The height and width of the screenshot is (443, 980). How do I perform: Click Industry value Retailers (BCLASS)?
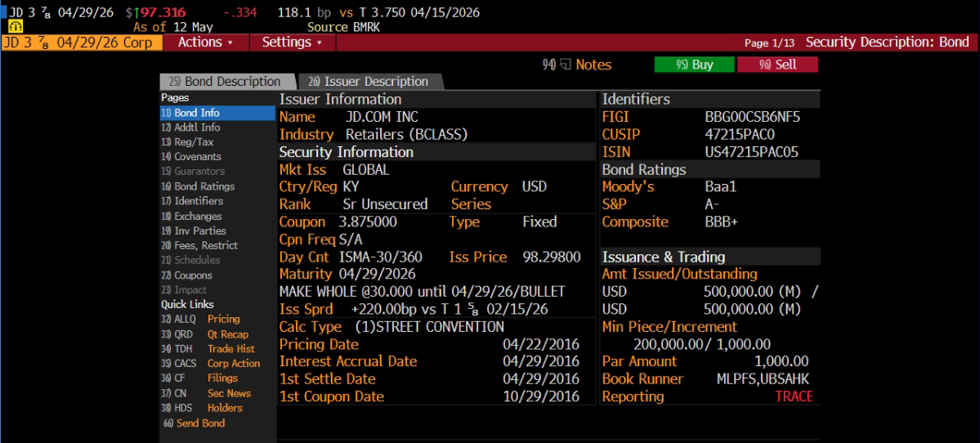(x=407, y=134)
